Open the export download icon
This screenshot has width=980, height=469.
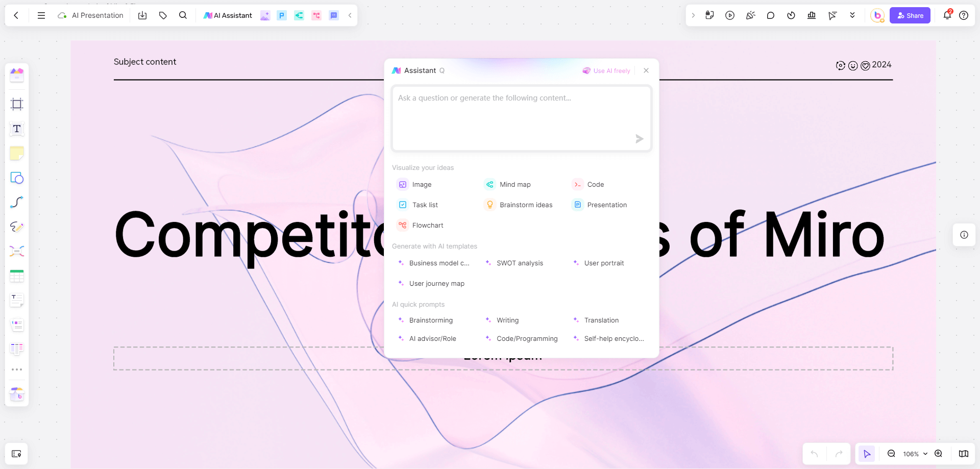142,15
